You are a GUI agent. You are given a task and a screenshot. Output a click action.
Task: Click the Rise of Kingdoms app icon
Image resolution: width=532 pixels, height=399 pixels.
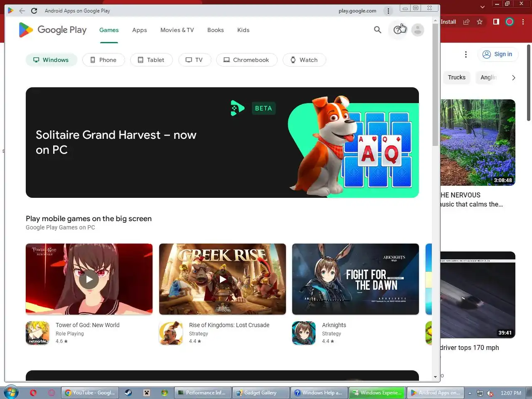point(171,333)
